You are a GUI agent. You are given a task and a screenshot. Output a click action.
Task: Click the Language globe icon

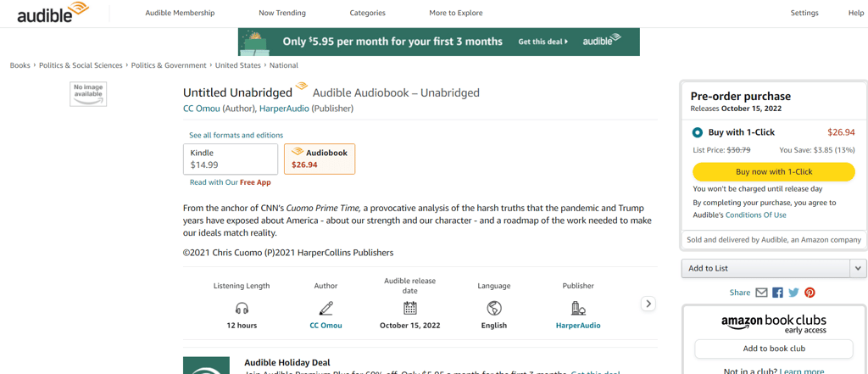(x=494, y=308)
